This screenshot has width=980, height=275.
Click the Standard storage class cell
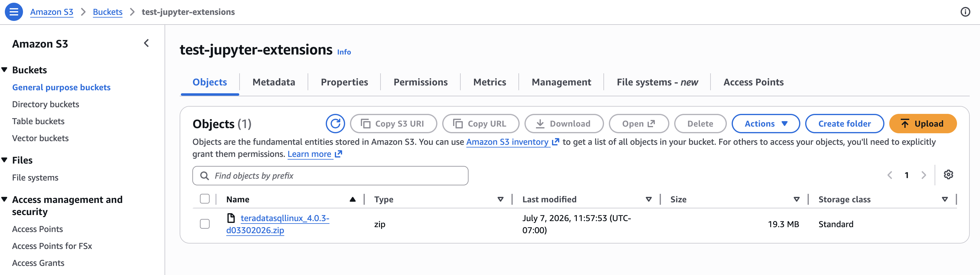(x=836, y=224)
